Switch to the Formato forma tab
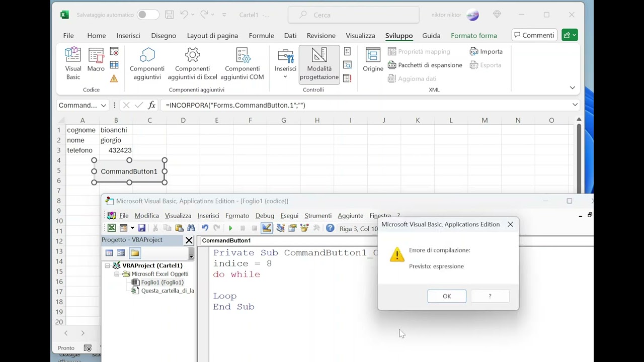Viewport: 644px width, 362px height. click(x=473, y=36)
